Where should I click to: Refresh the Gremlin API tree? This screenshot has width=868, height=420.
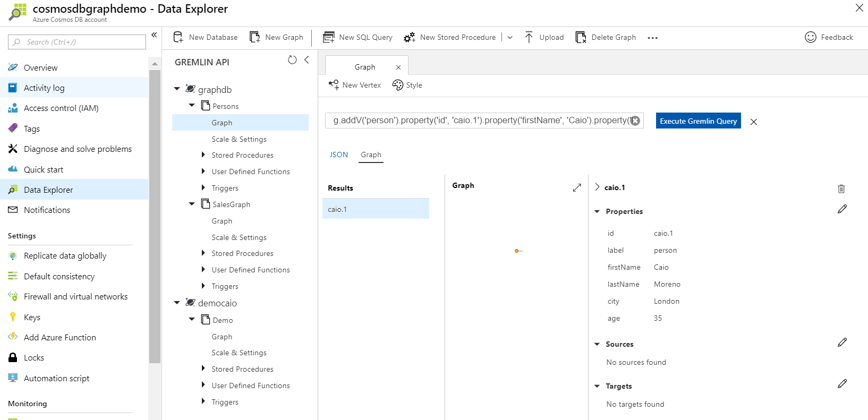tap(292, 60)
